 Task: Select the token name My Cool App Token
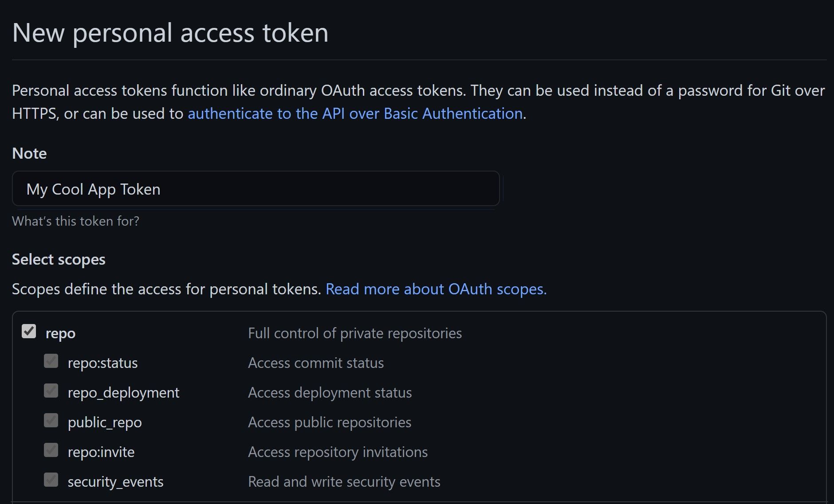point(93,189)
